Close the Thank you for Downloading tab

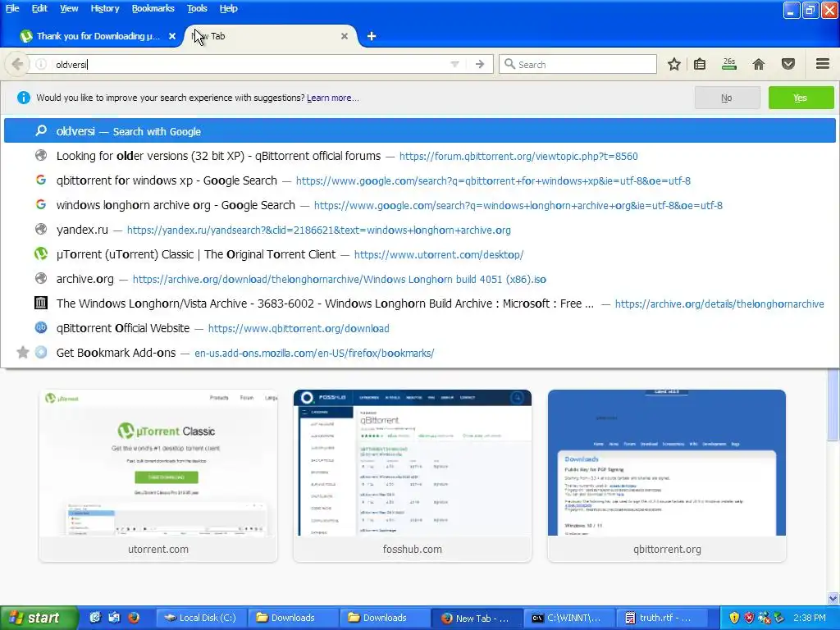(172, 36)
